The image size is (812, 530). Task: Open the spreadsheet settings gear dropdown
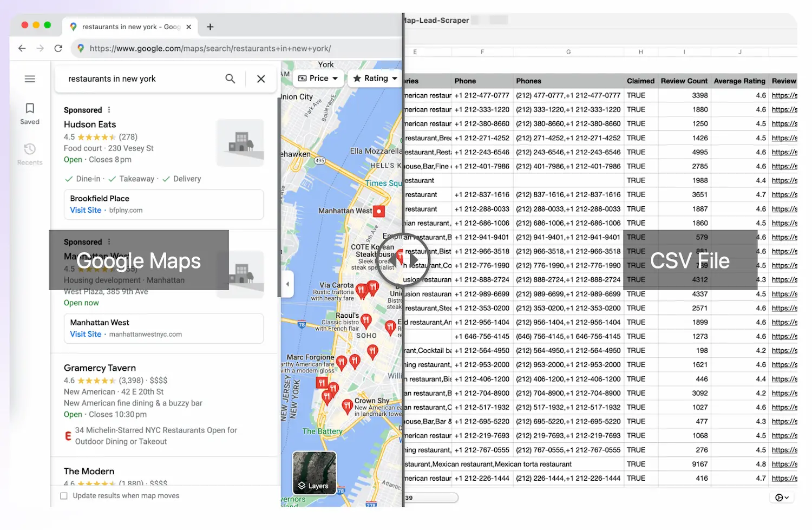[x=782, y=498]
